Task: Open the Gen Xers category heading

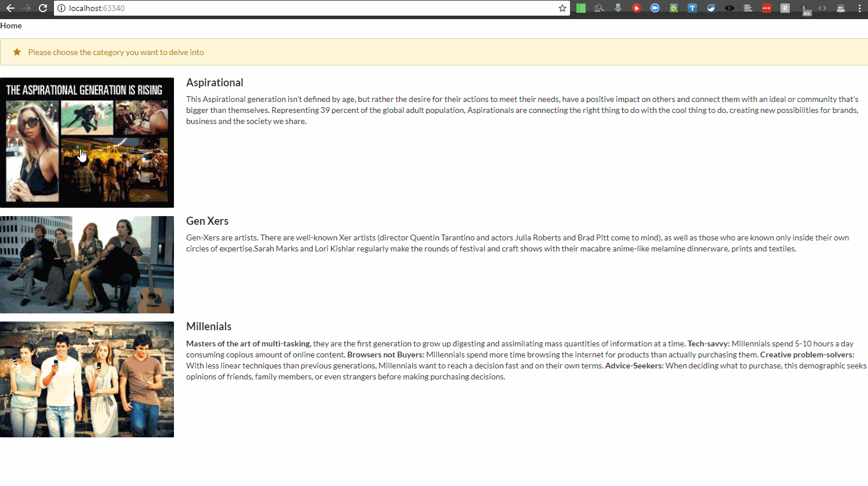Action: (x=207, y=221)
